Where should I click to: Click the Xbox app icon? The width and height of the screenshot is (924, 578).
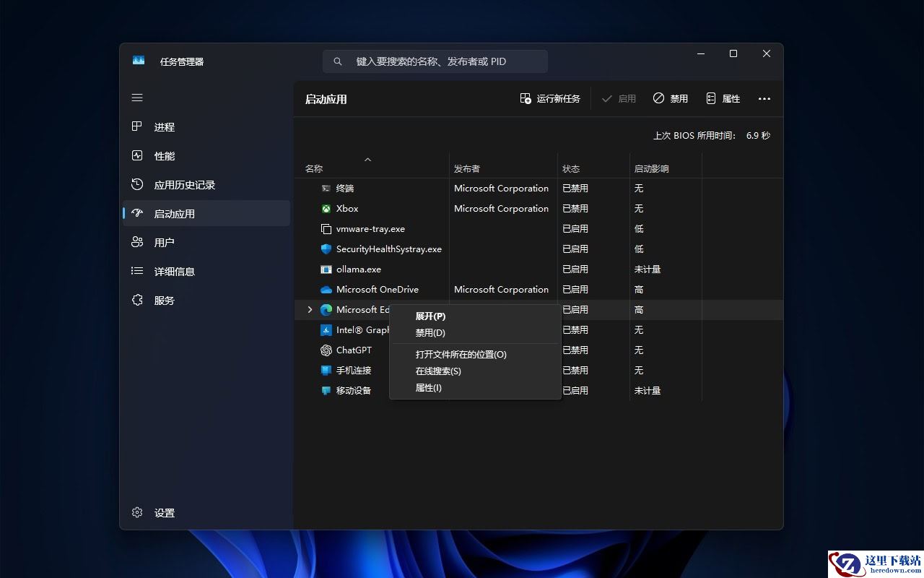pos(326,208)
